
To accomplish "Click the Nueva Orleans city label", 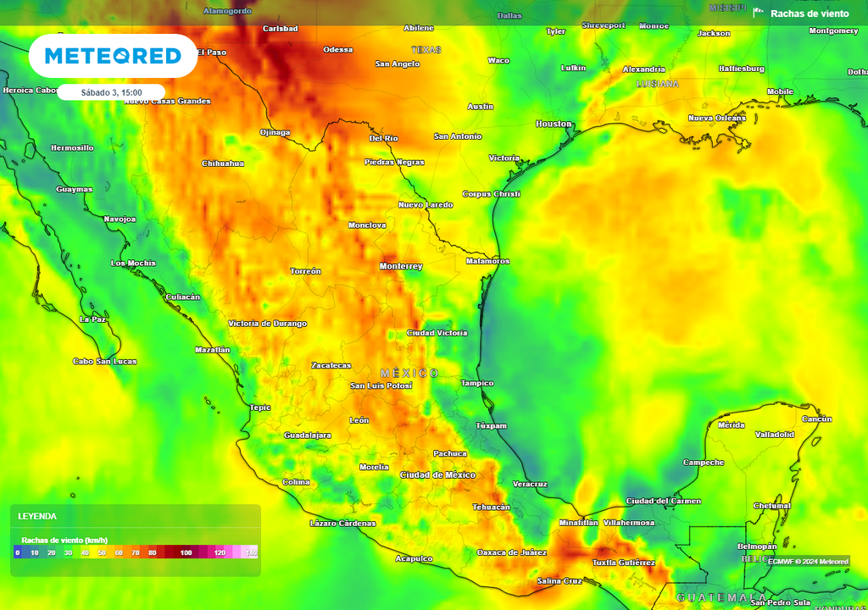I will pyautogui.click(x=717, y=118).
